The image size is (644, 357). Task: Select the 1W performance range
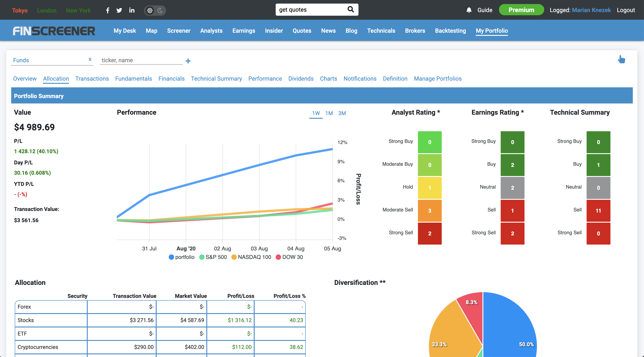[x=316, y=113]
